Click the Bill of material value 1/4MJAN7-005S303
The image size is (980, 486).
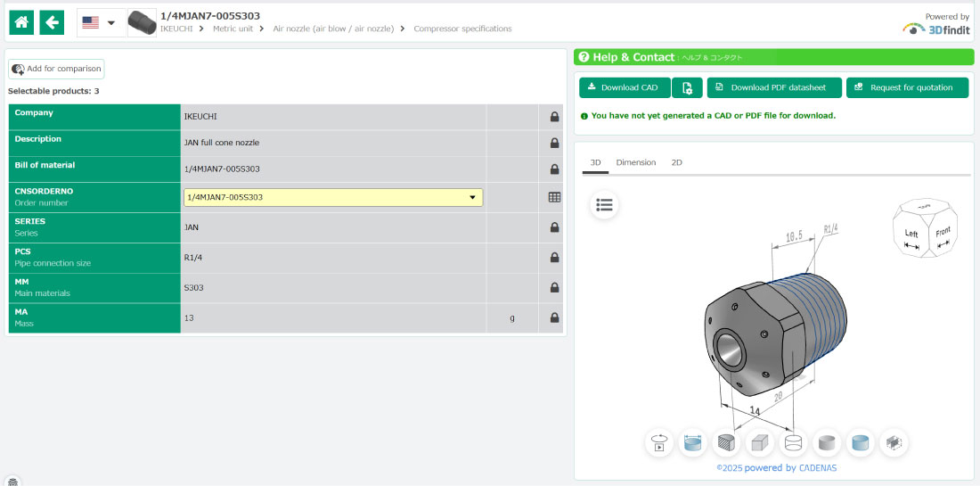click(222, 169)
